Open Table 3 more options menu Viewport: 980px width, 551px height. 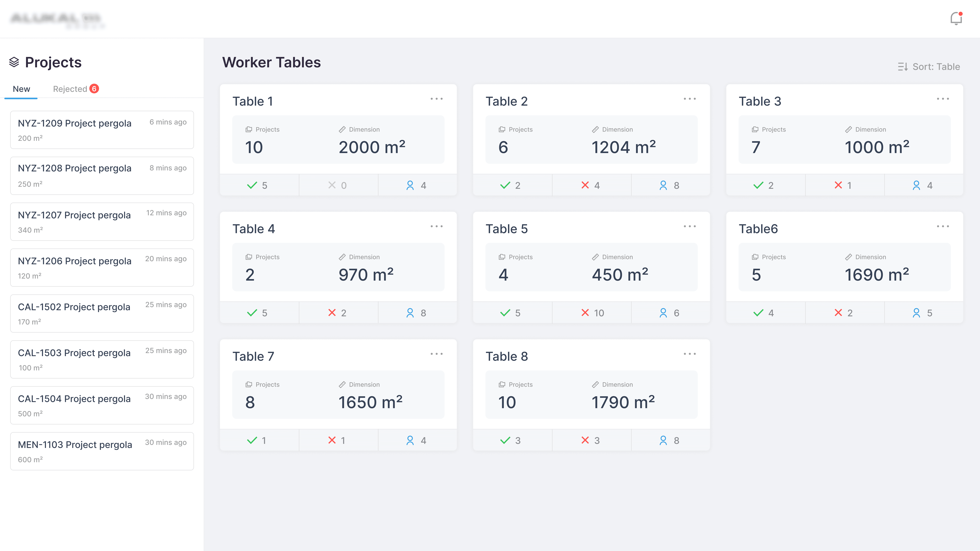click(x=943, y=99)
